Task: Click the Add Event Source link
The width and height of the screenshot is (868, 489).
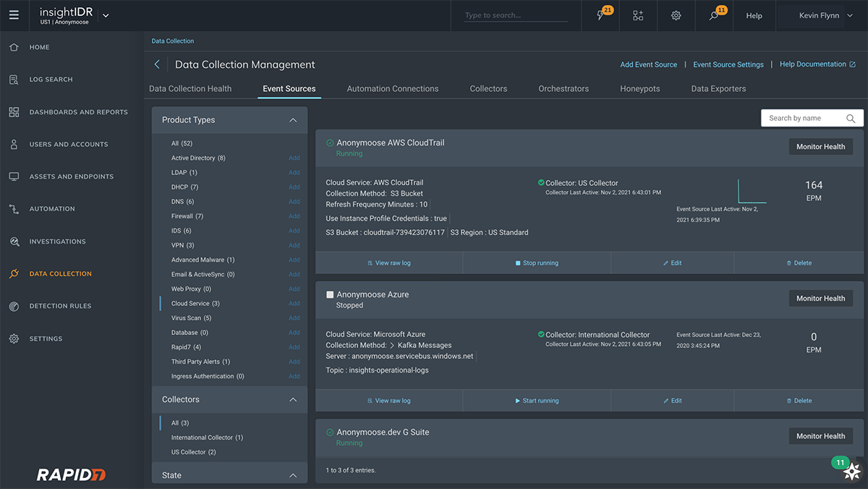Action: 649,64
